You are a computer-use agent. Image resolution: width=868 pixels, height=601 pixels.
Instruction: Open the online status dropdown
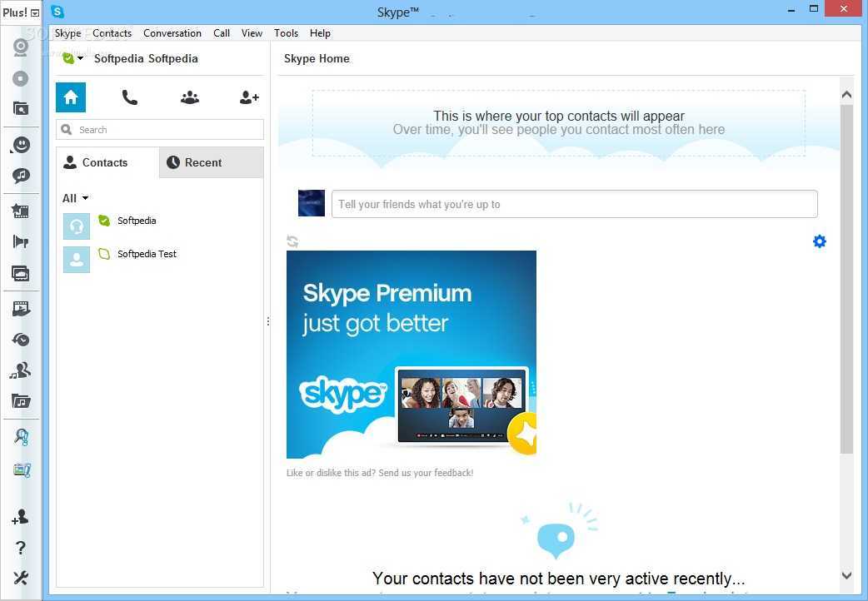tap(73, 58)
